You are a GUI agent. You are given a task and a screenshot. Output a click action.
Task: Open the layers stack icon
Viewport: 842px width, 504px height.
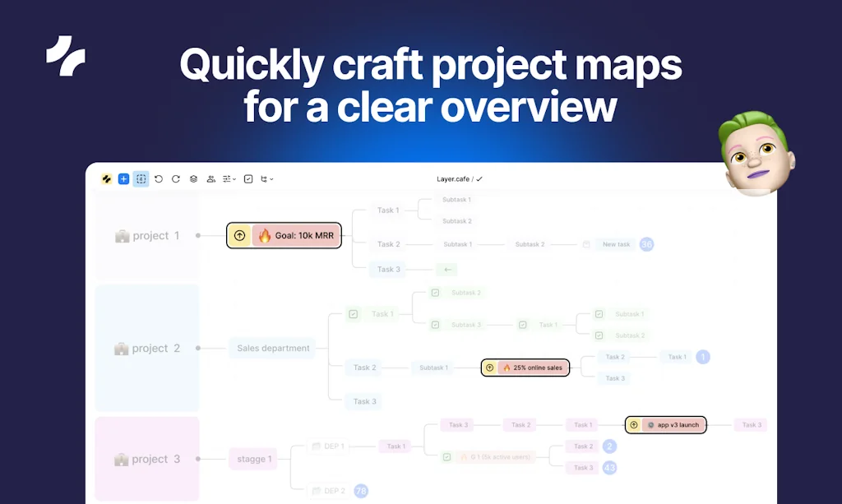(x=193, y=178)
